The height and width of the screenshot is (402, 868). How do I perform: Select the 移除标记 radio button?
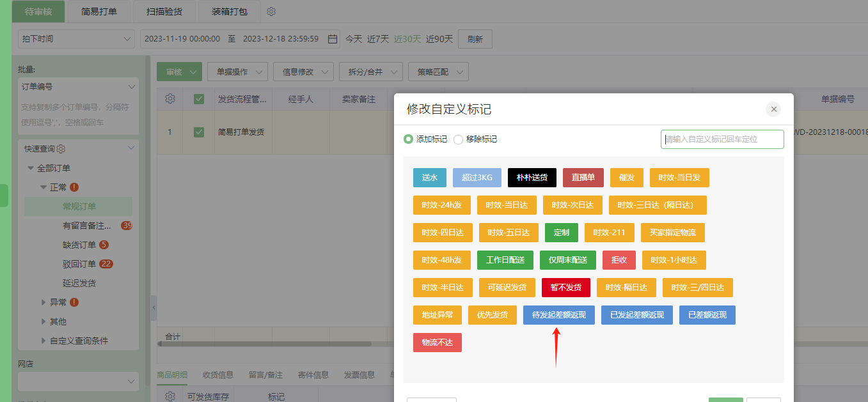pos(459,139)
